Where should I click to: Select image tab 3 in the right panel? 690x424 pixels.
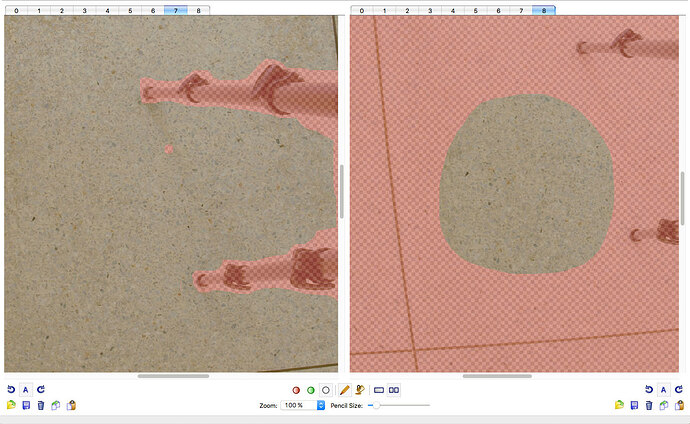point(430,11)
